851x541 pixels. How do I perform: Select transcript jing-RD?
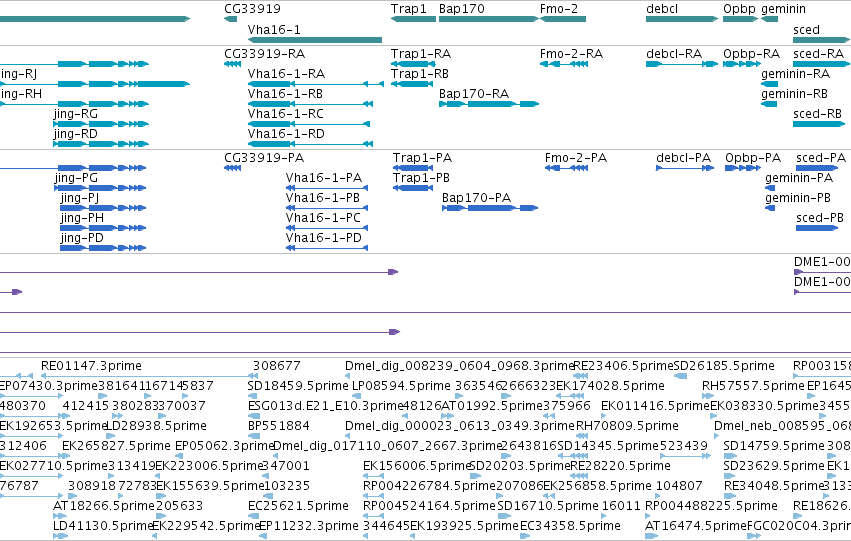tap(75, 134)
